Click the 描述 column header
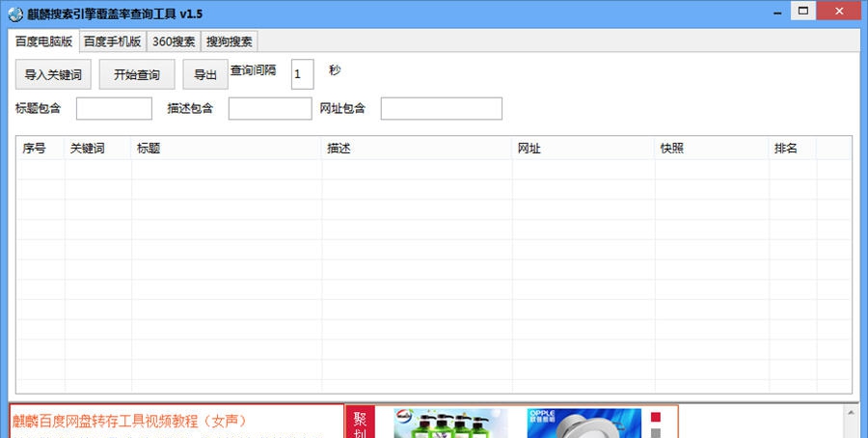The width and height of the screenshot is (868, 438). pos(417,149)
